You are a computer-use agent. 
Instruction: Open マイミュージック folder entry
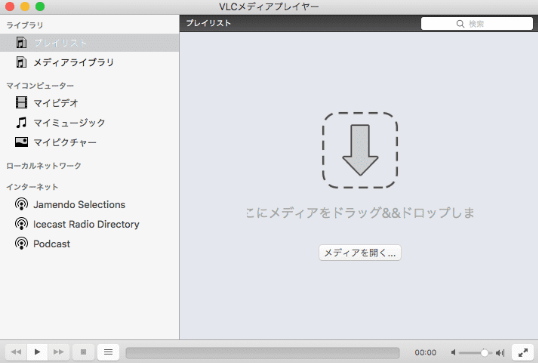pyautogui.click(x=69, y=123)
